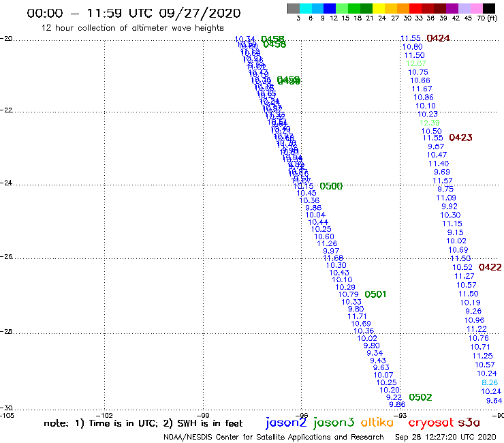Click the wave height value 9.57
This screenshot has height=443, width=504.
point(436,147)
